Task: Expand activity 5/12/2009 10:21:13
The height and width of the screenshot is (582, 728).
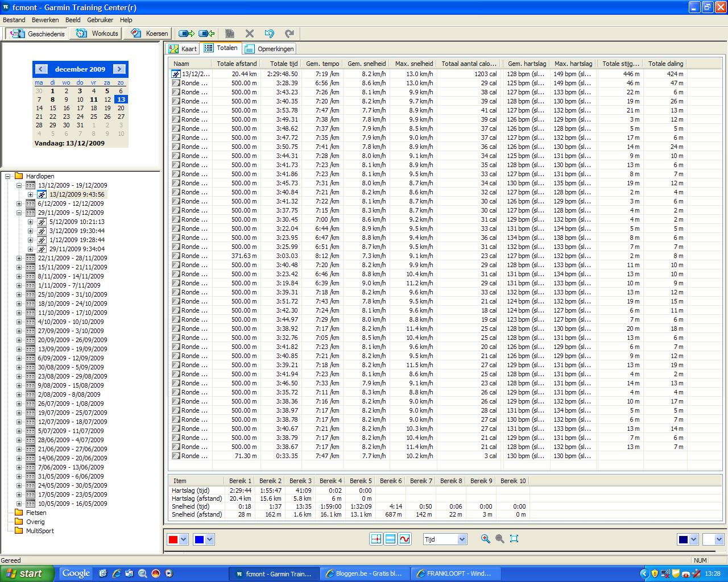Action: 30,222
